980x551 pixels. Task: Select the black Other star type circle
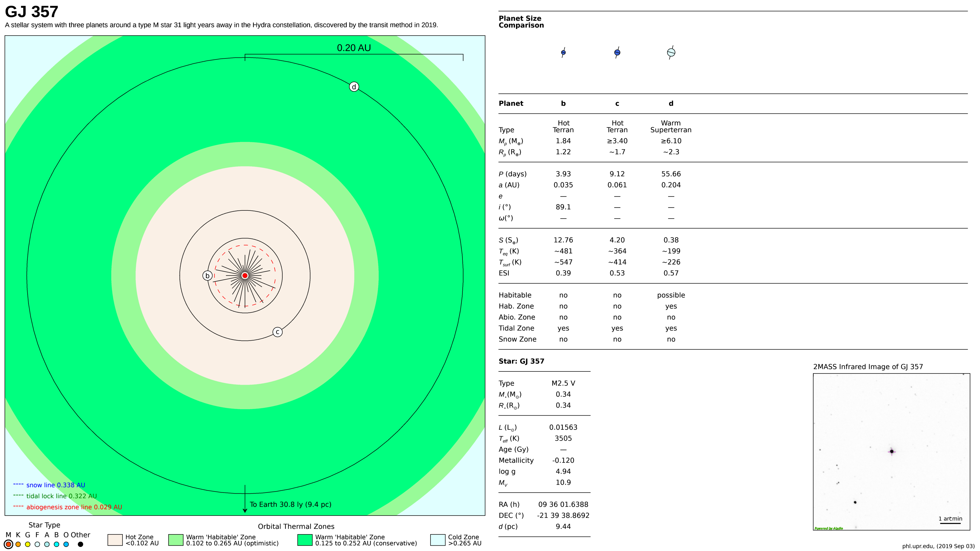tap(80, 544)
